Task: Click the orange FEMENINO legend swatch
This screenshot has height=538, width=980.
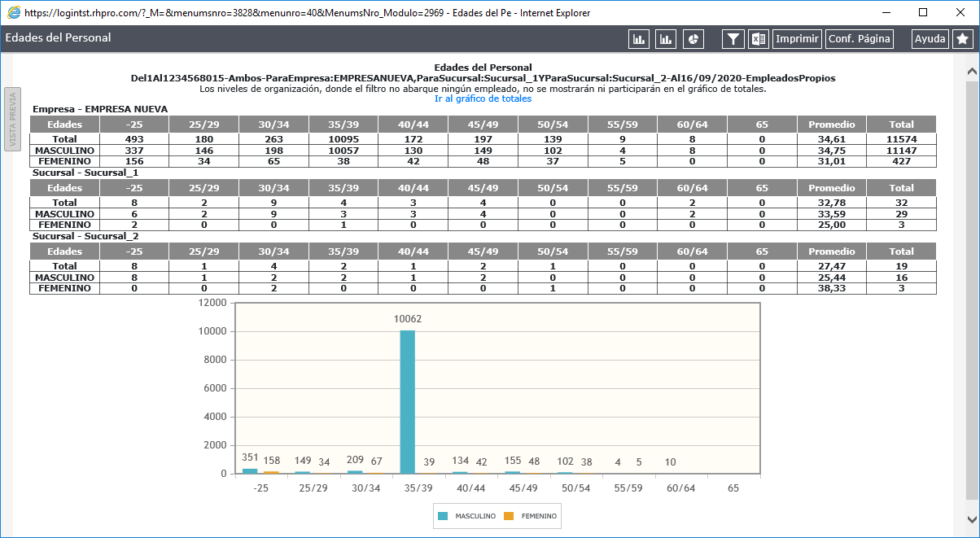Action: 510,516
